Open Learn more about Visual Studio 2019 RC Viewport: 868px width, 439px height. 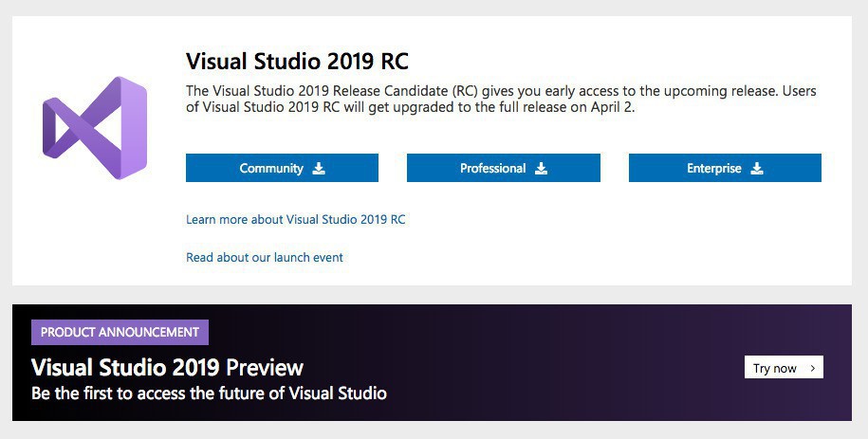(x=295, y=219)
